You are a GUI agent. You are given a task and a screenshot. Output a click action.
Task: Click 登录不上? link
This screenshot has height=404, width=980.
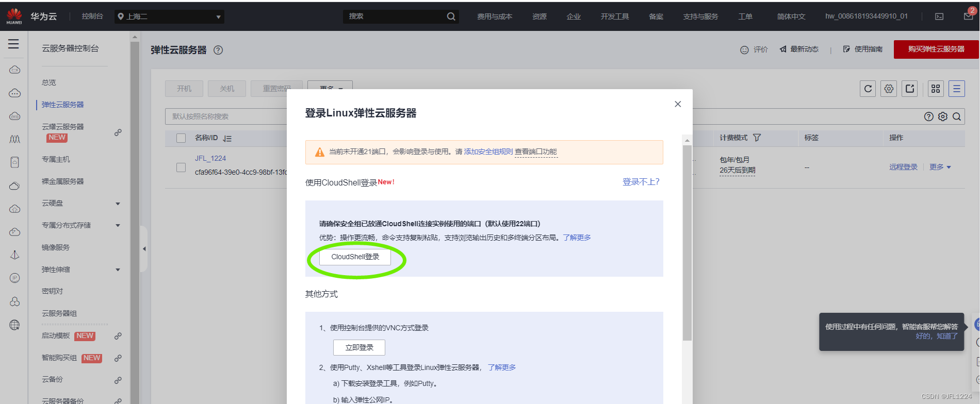point(641,182)
